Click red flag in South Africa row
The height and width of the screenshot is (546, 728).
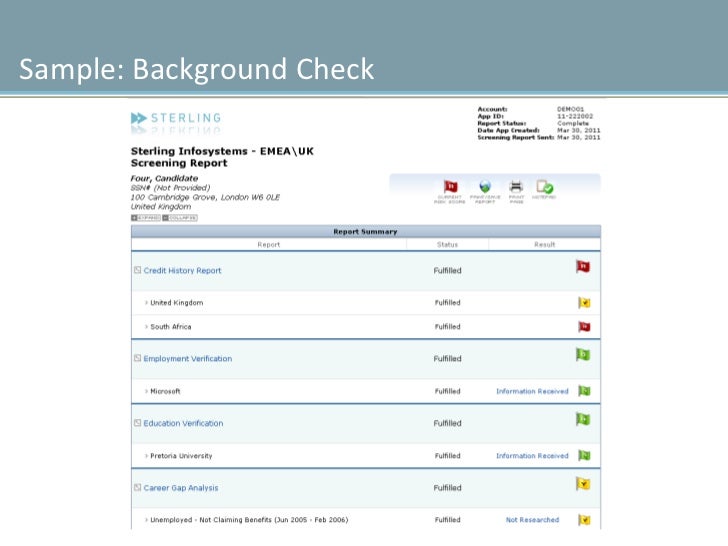point(584,327)
